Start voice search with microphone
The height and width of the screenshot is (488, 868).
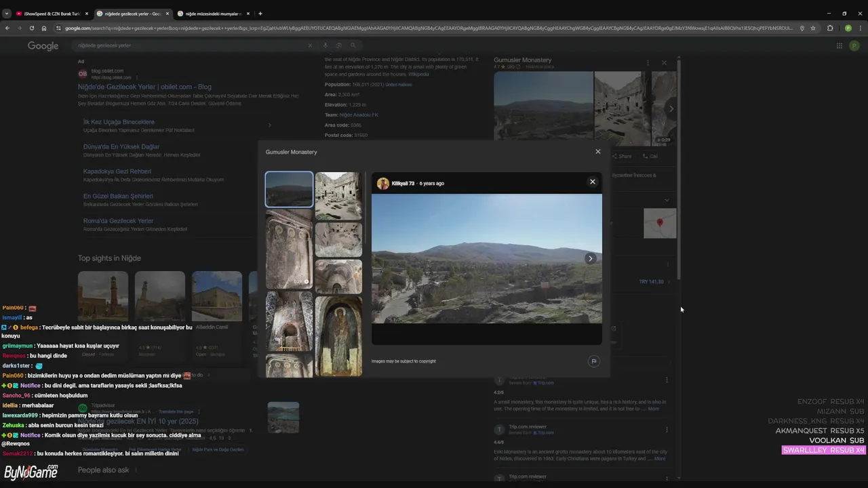325,45
